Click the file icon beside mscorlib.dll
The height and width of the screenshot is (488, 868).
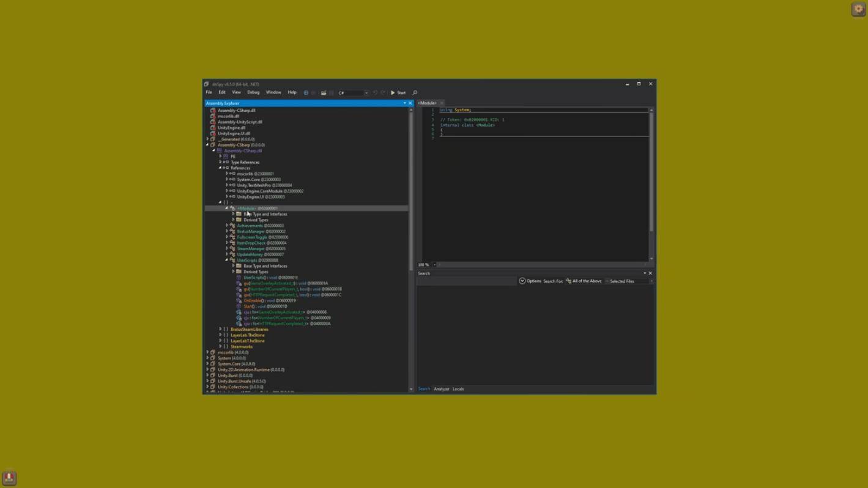point(213,116)
